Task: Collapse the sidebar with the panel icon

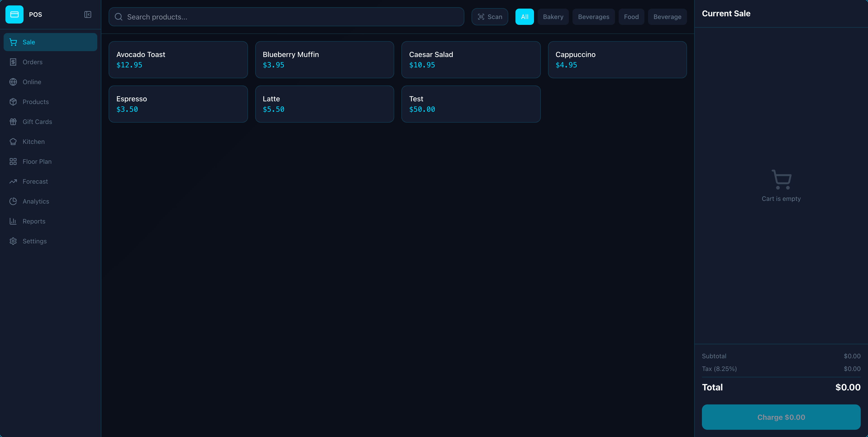Action: tap(88, 14)
